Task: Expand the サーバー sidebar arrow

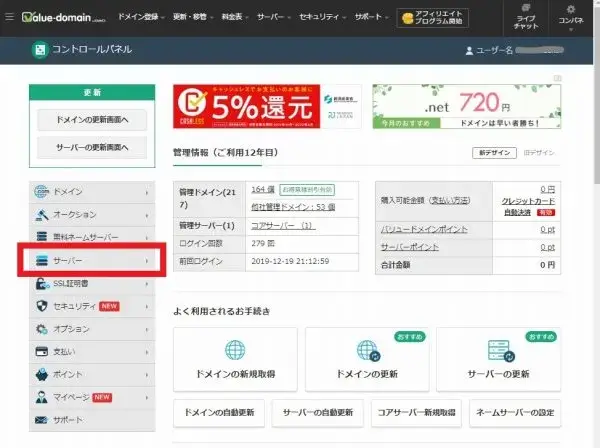Action: tap(147, 261)
